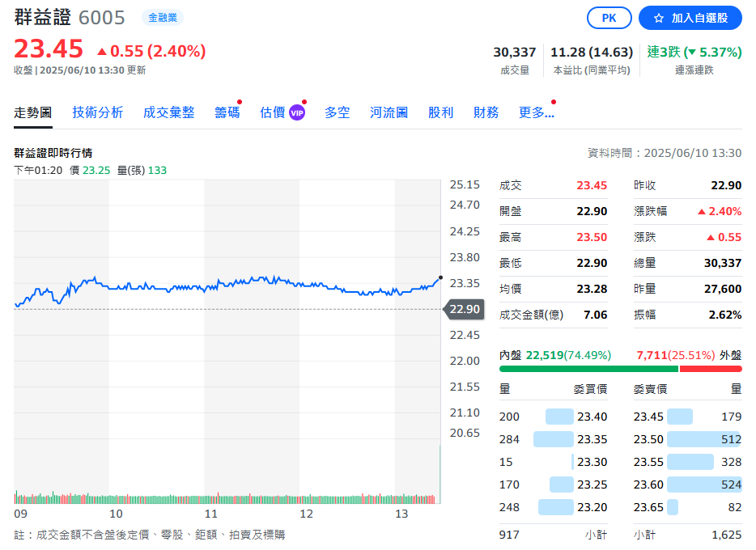Switch to the 多空 tab
Screen dimensions: 756x550
click(x=337, y=112)
